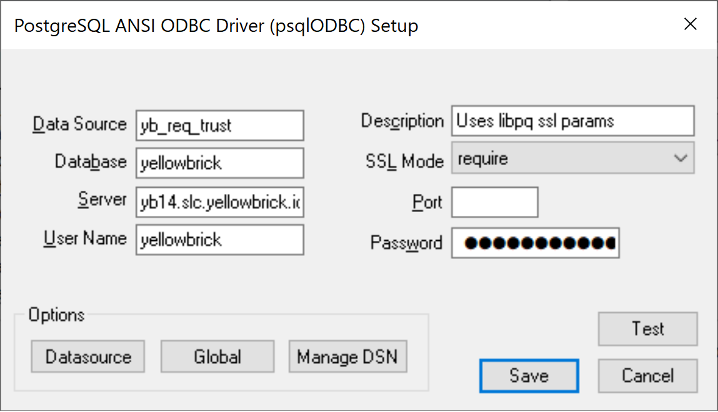
Task: Cancel the driver setup
Action: [x=647, y=376]
